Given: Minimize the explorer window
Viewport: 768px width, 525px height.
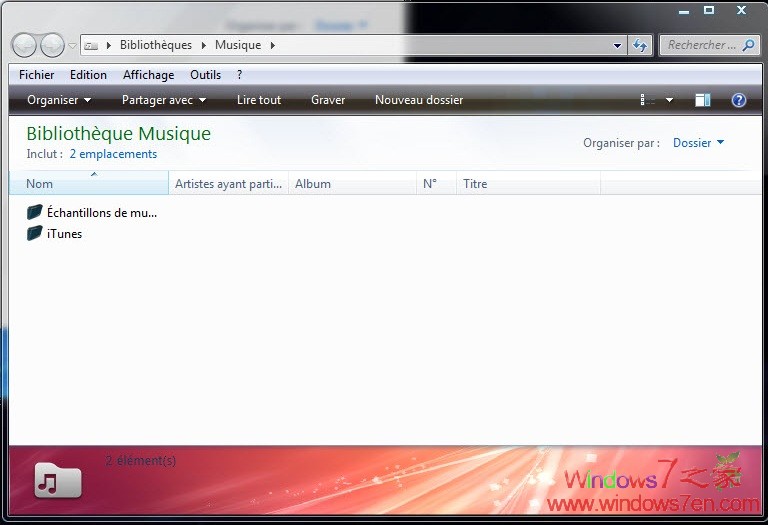Looking at the screenshot, I should coord(684,11).
